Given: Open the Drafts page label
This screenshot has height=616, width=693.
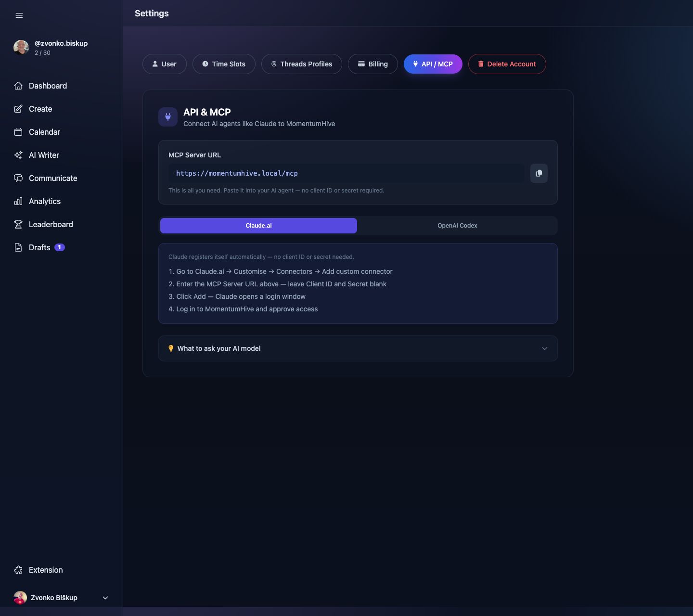Looking at the screenshot, I should click(39, 247).
